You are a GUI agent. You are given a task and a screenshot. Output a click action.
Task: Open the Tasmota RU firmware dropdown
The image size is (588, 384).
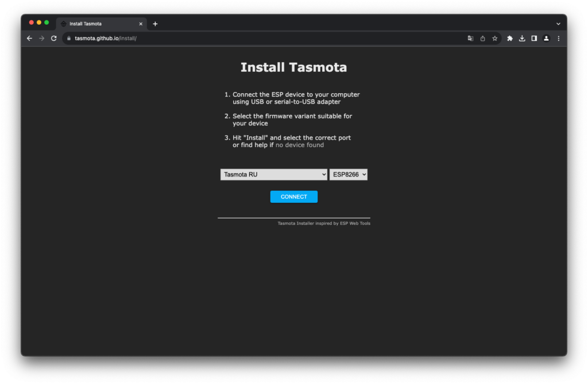[x=274, y=175]
